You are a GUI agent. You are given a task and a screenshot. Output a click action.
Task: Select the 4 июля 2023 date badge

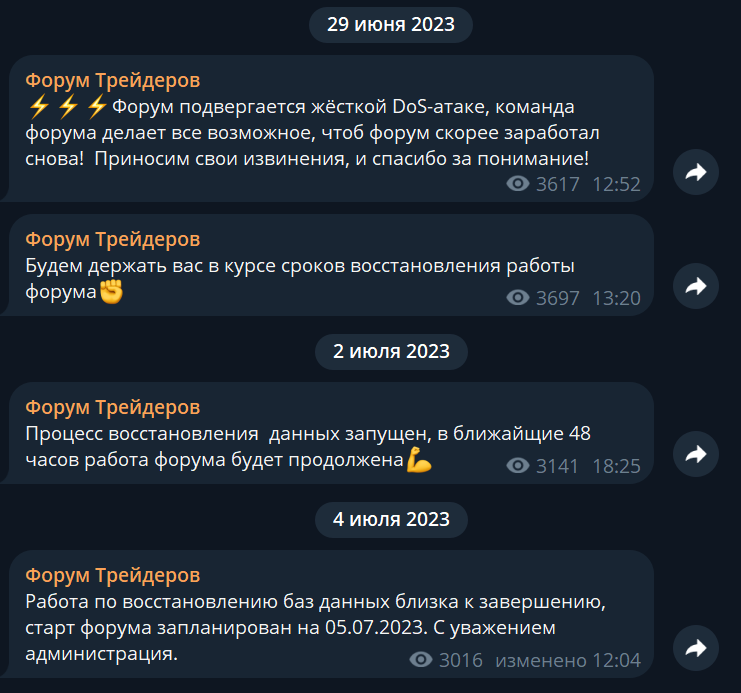tap(391, 520)
